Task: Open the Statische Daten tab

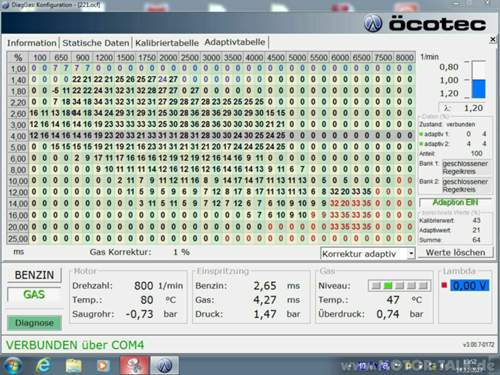Action: 96,43
